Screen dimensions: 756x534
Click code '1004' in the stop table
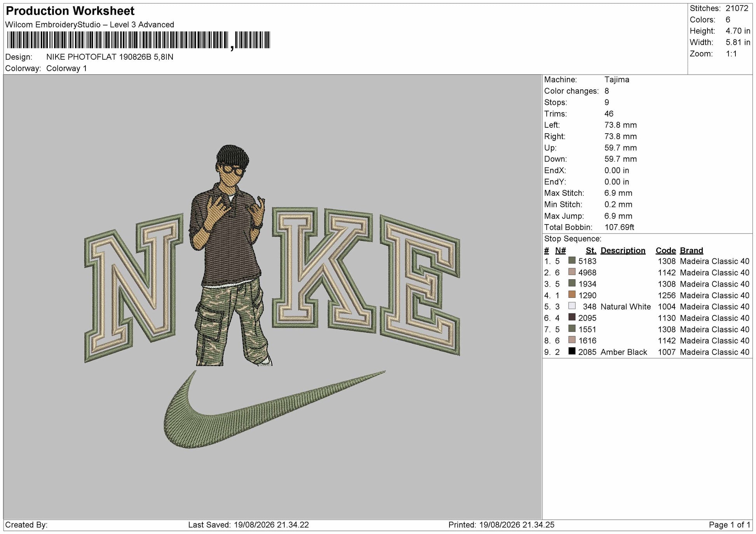click(x=667, y=307)
